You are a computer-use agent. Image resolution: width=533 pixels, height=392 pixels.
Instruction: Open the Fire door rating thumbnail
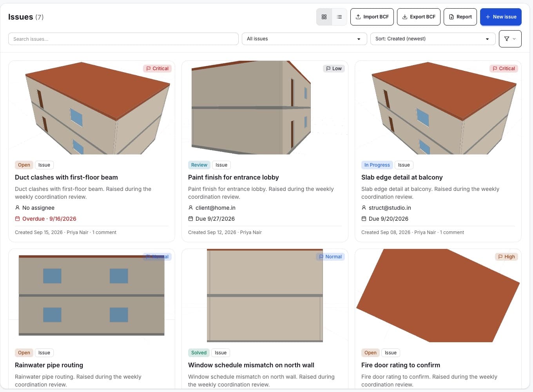click(x=438, y=296)
